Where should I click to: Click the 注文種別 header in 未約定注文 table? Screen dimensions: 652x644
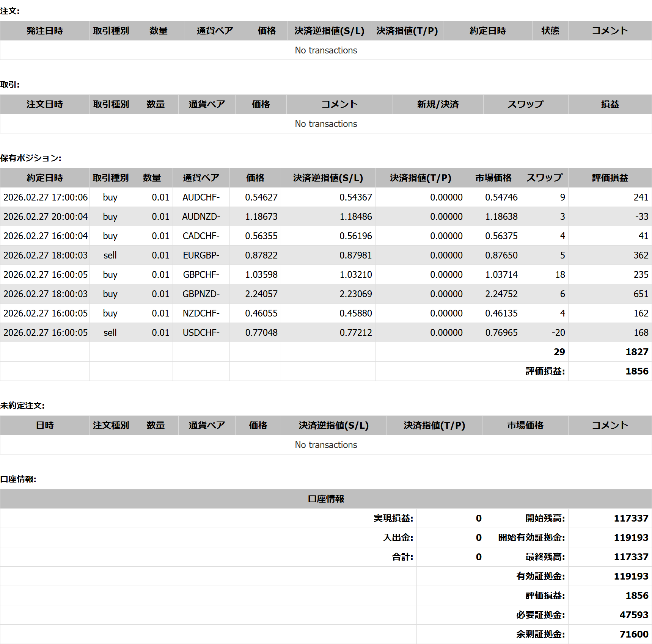pos(111,425)
